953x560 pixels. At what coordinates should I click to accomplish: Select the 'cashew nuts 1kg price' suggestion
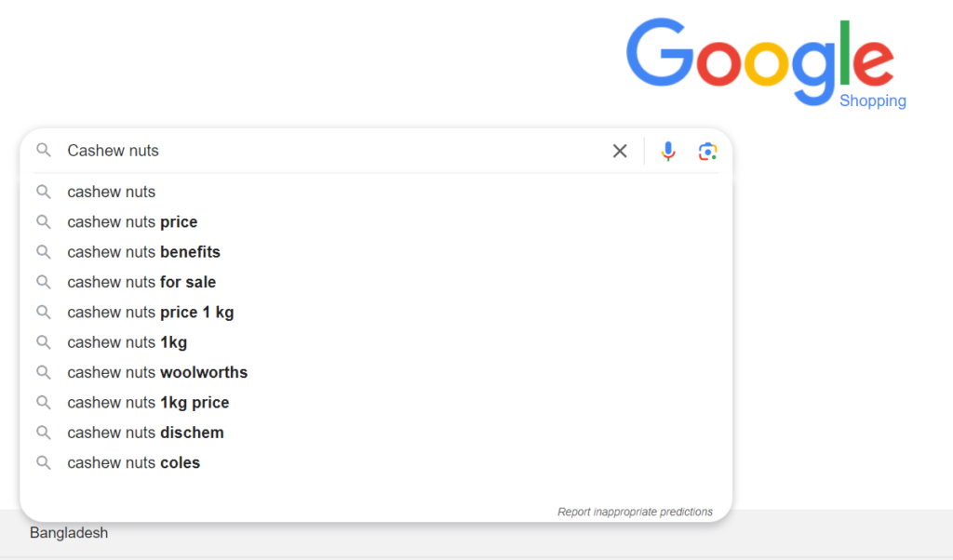coord(376,403)
